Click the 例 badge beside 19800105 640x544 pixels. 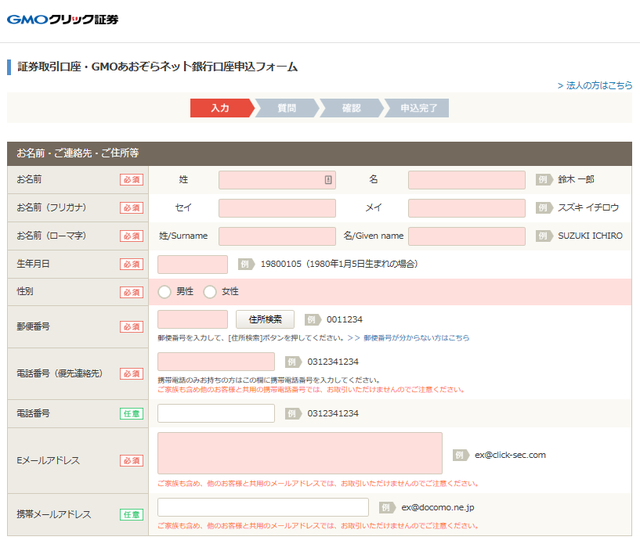point(246,264)
